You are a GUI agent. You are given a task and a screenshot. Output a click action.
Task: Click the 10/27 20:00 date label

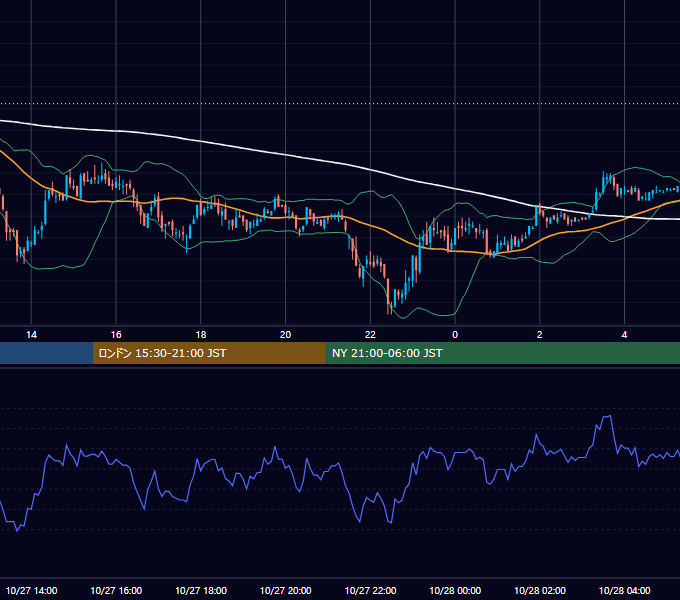(285, 590)
